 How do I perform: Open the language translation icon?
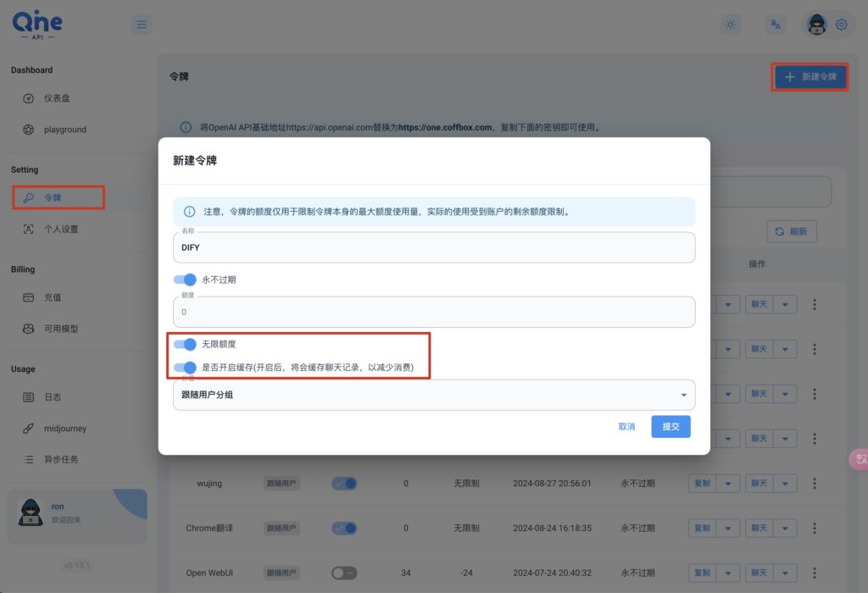[x=775, y=25]
